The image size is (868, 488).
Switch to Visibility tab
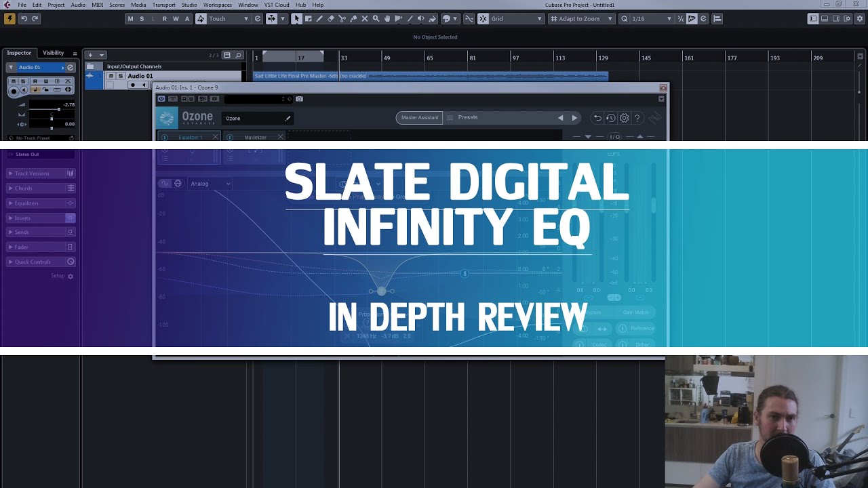pyautogui.click(x=53, y=53)
